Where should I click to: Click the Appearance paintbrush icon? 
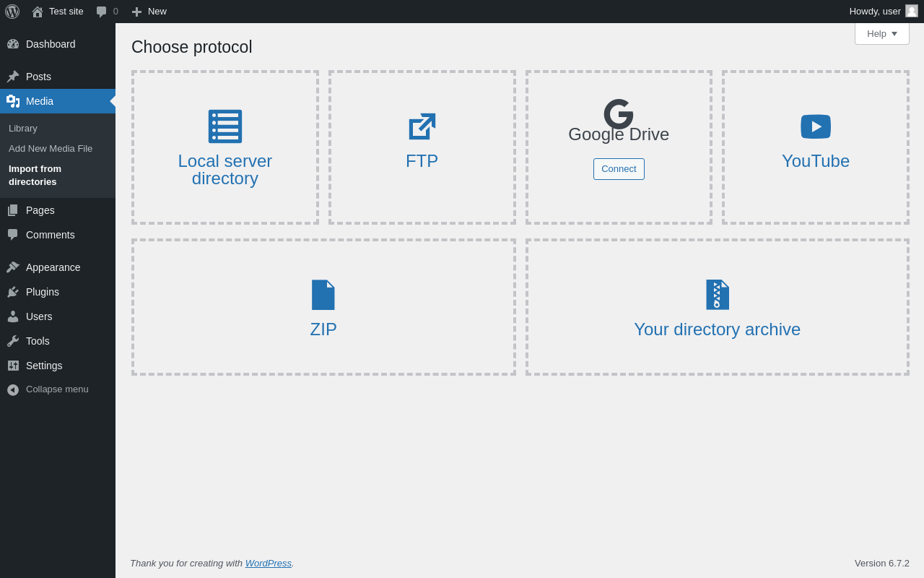point(13,267)
